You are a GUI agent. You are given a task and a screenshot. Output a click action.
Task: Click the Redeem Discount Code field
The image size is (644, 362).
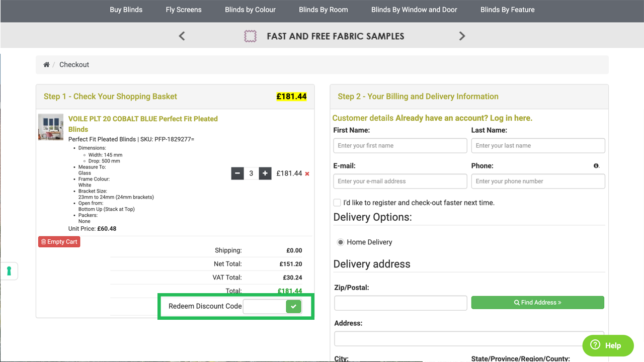tap(265, 306)
